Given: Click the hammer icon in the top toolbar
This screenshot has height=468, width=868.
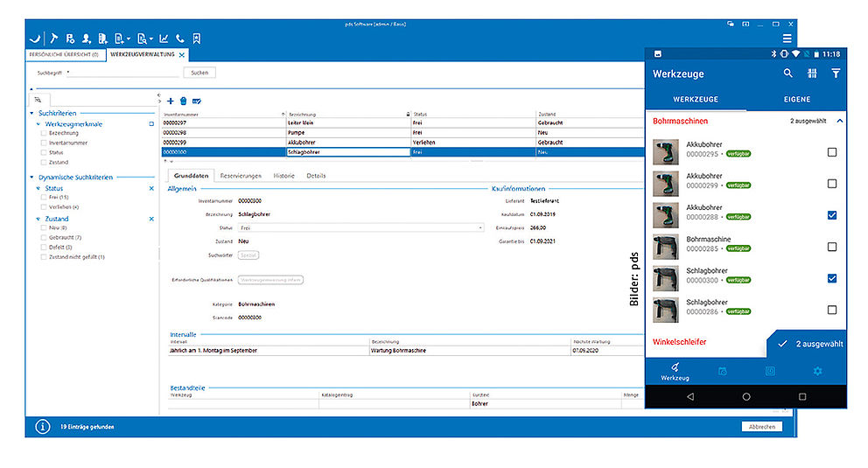Looking at the screenshot, I should pos(52,38).
